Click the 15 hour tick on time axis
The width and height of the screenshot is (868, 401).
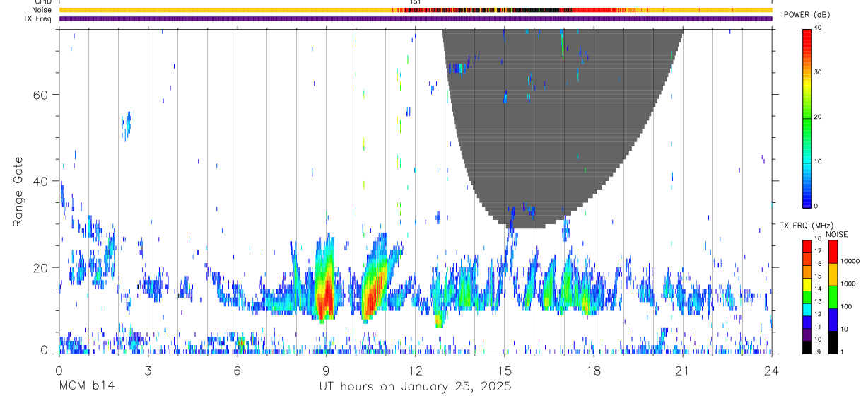[x=504, y=371]
